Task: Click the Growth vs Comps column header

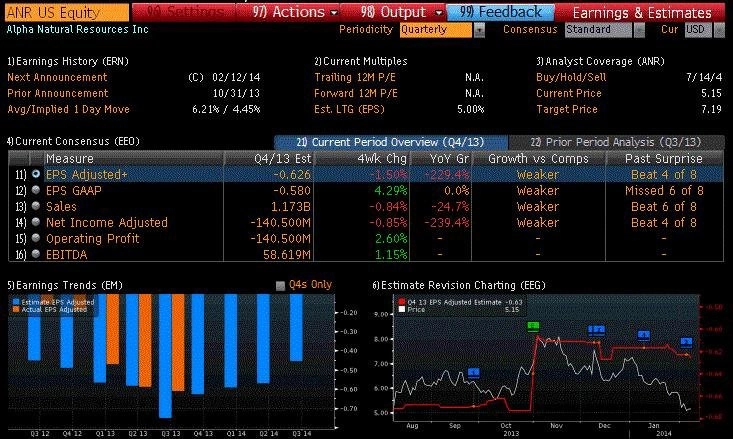Action: 539,158
